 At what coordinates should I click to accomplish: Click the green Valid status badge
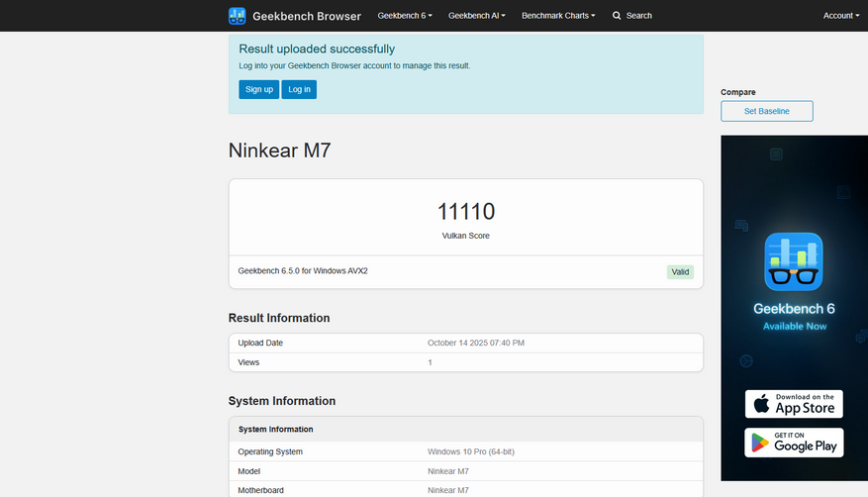coord(680,272)
